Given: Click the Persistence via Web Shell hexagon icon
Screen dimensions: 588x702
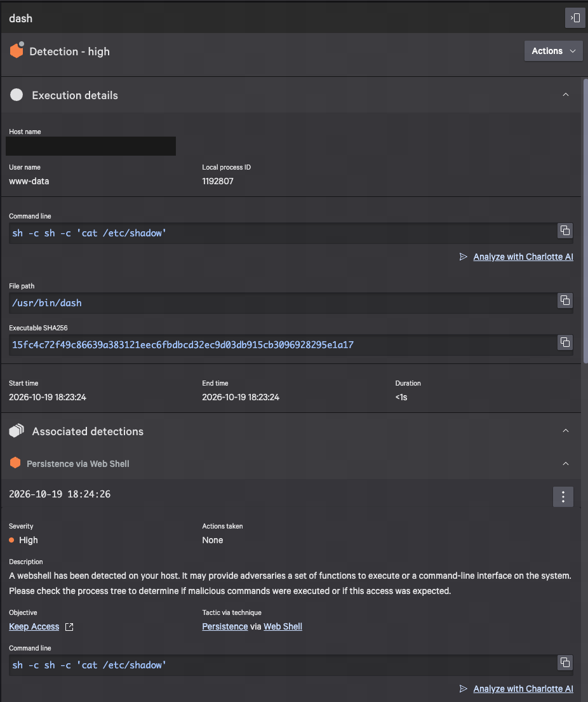Looking at the screenshot, I should click(x=15, y=463).
